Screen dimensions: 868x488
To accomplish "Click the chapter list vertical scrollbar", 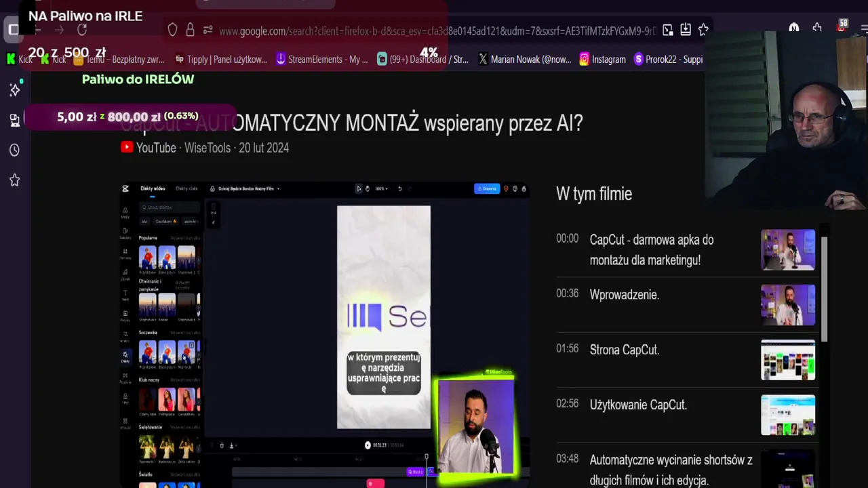I will pos(825,289).
